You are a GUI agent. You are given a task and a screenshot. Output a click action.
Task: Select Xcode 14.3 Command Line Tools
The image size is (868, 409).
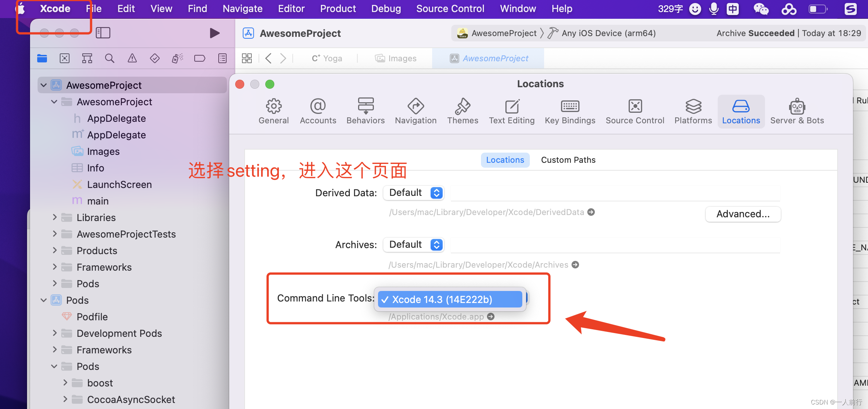tap(449, 299)
